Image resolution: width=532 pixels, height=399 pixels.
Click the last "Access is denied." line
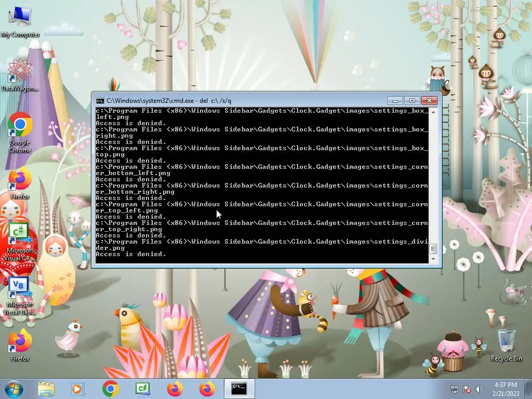pyautogui.click(x=131, y=254)
